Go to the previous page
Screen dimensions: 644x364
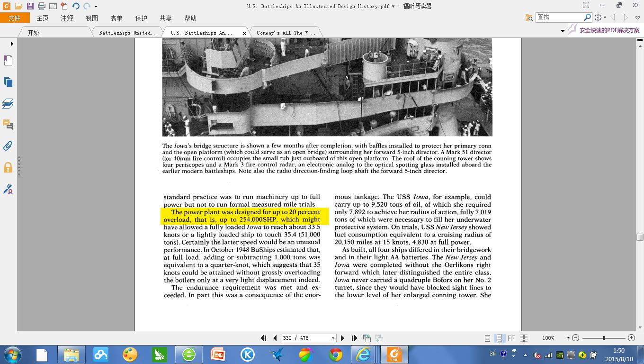pyautogui.click(x=275, y=338)
